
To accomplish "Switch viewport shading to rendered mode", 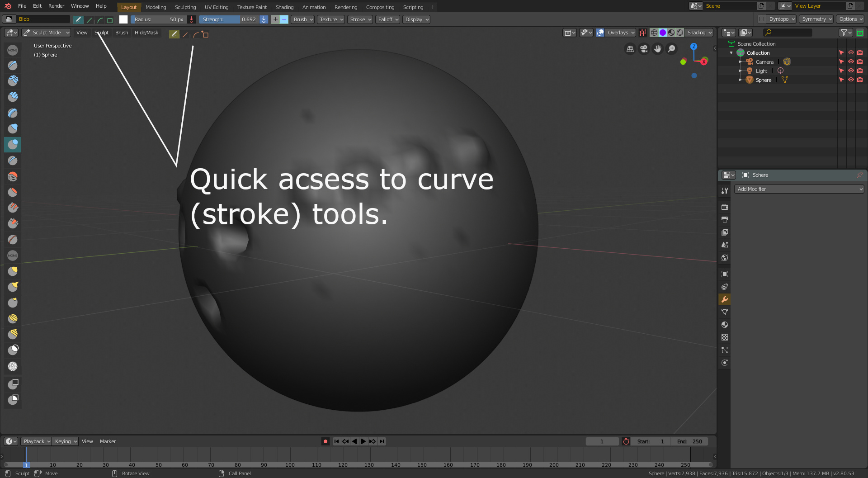I will pyautogui.click(x=680, y=33).
